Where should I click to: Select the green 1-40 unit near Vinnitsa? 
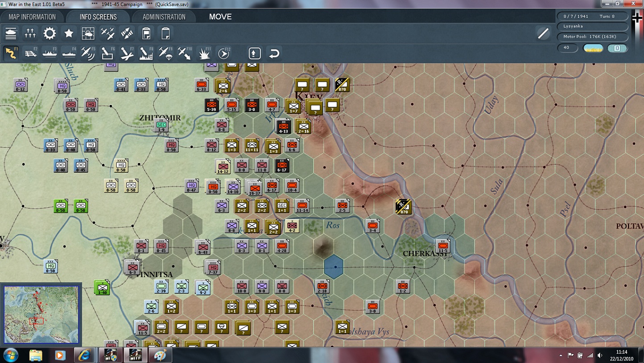[x=102, y=288]
